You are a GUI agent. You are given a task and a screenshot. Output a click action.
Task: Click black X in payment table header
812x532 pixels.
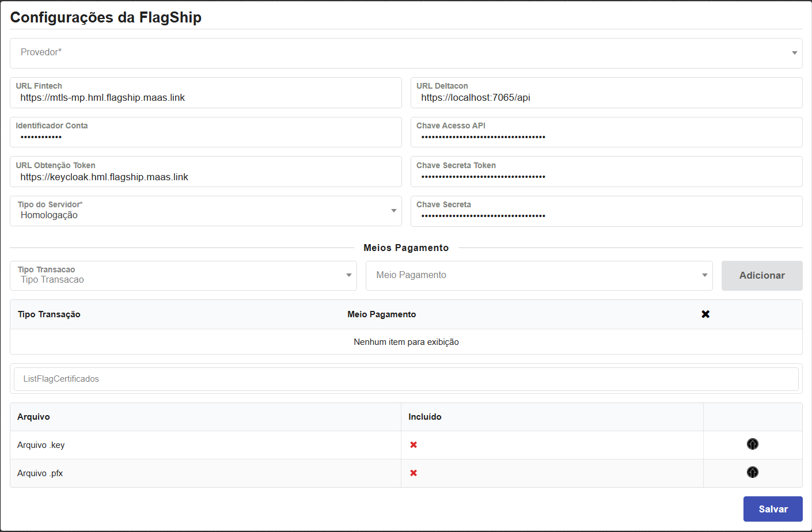click(x=705, y=314)
